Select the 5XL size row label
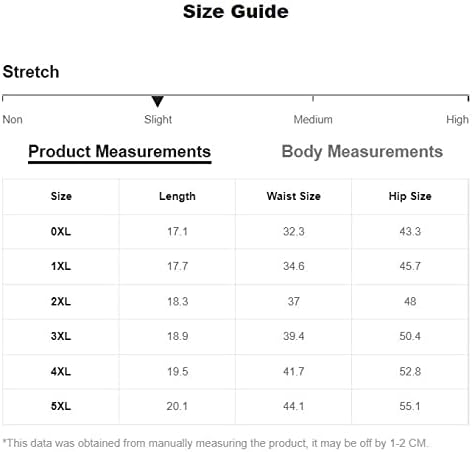The image size is (472, 452). point(61,406)
